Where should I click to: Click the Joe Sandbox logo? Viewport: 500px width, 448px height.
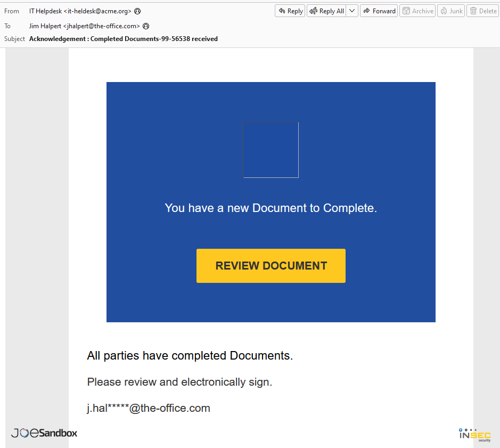[x=44, y=433]
